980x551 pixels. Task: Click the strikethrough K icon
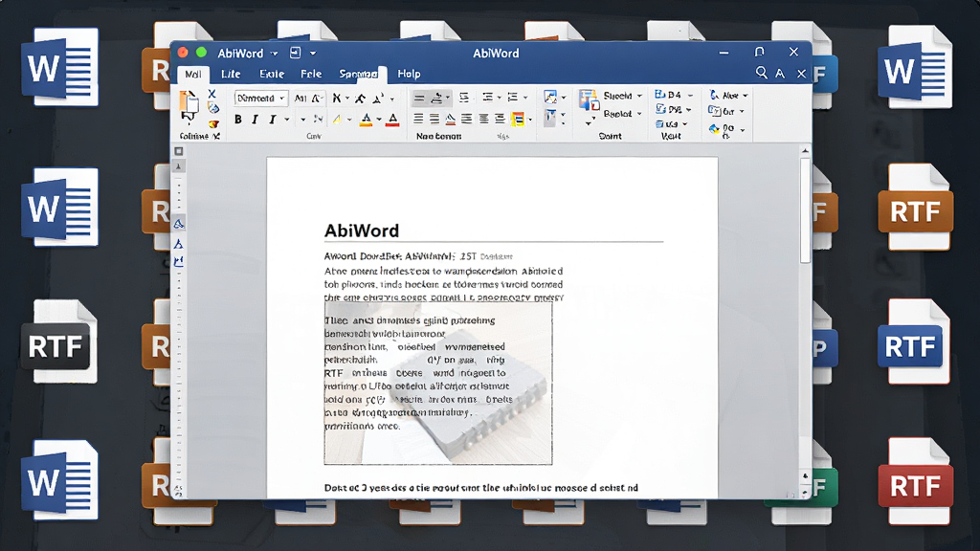click(x=337, y=99)
